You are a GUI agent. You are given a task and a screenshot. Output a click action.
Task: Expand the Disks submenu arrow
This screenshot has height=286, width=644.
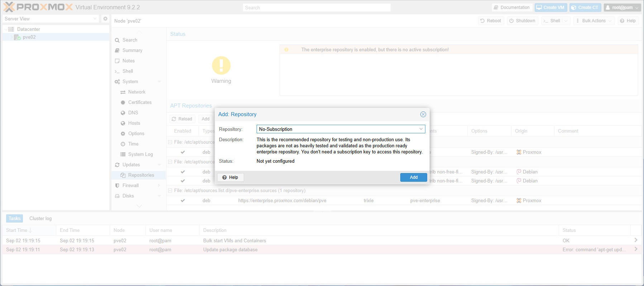click(x=159, y=196)
